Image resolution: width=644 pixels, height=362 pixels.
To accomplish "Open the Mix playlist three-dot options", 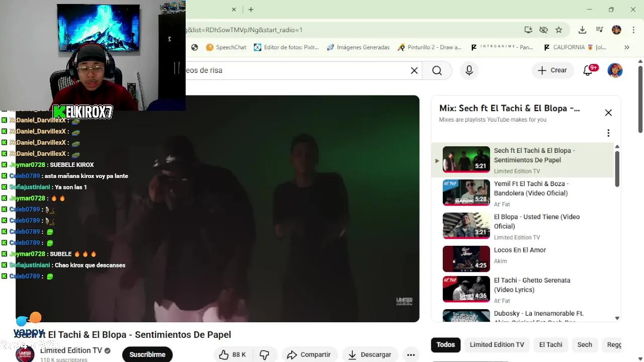I will (x=608, y=133).
